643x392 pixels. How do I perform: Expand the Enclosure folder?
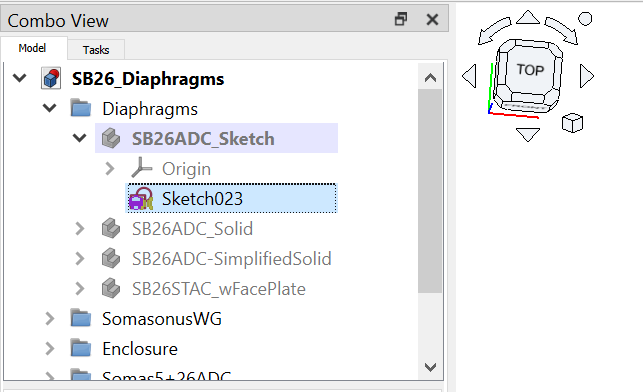(50, 349)
